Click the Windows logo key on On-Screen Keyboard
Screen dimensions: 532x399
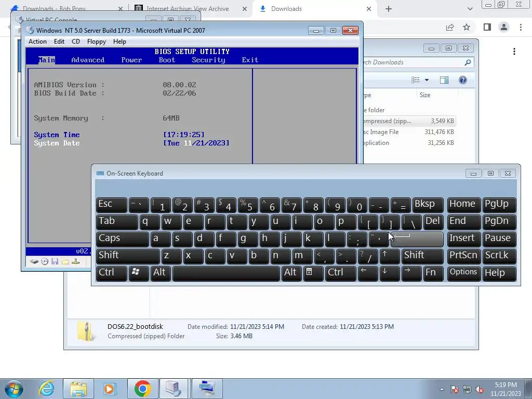click(x=138, y=273)
